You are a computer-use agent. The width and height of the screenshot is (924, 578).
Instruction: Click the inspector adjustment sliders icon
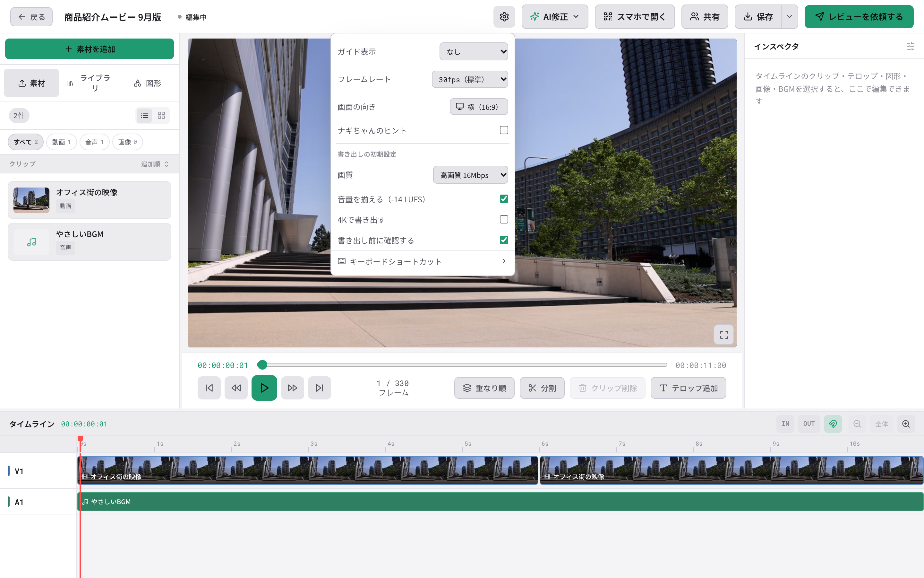(x=910, y=47)
